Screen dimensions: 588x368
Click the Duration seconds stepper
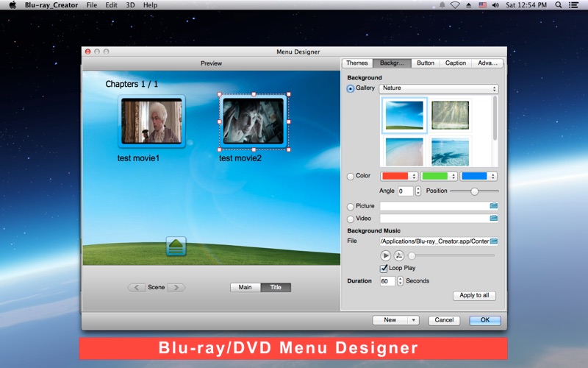coord(400,281)
